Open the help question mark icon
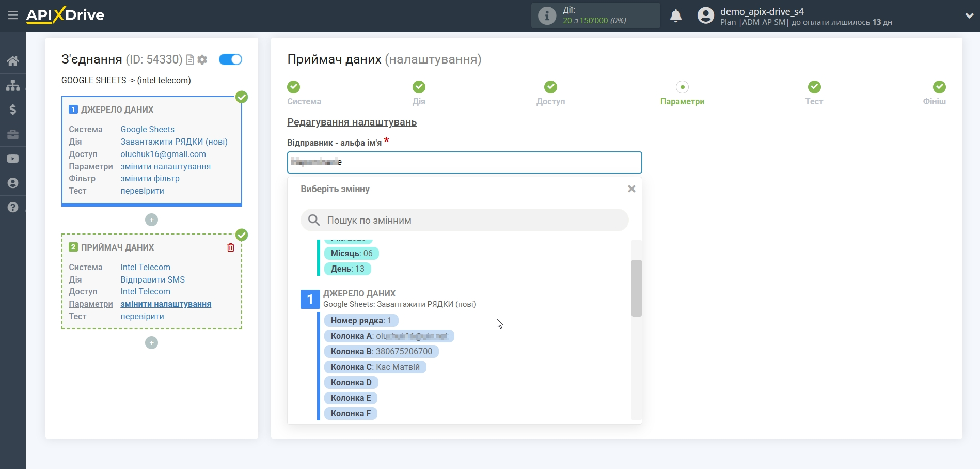 pyautogui.click(x=13, y=207)
